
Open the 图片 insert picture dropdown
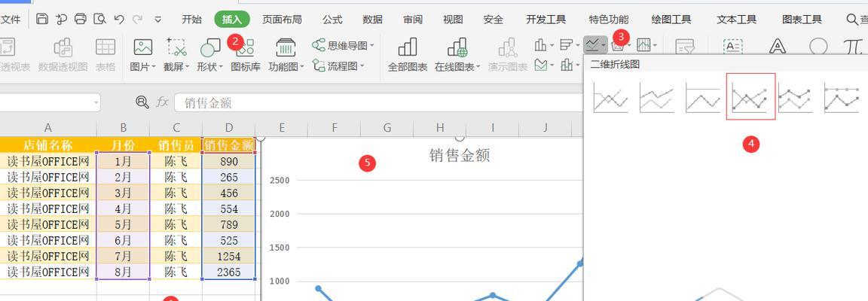pos(143,56)
